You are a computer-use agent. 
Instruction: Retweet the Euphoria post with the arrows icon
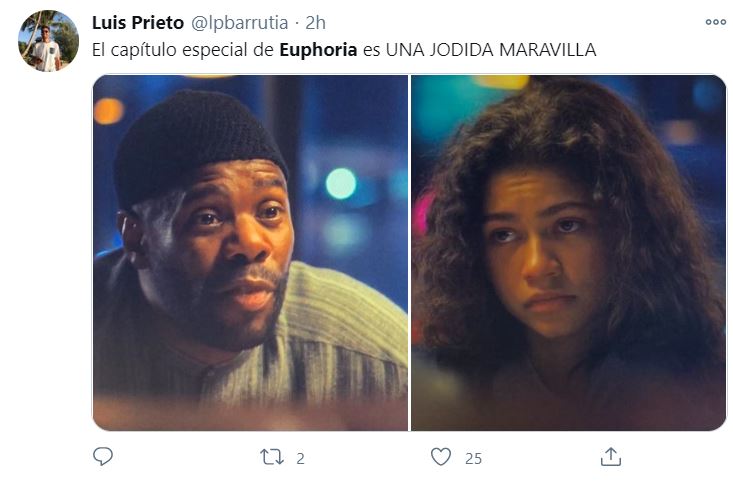tap(272, 457)
